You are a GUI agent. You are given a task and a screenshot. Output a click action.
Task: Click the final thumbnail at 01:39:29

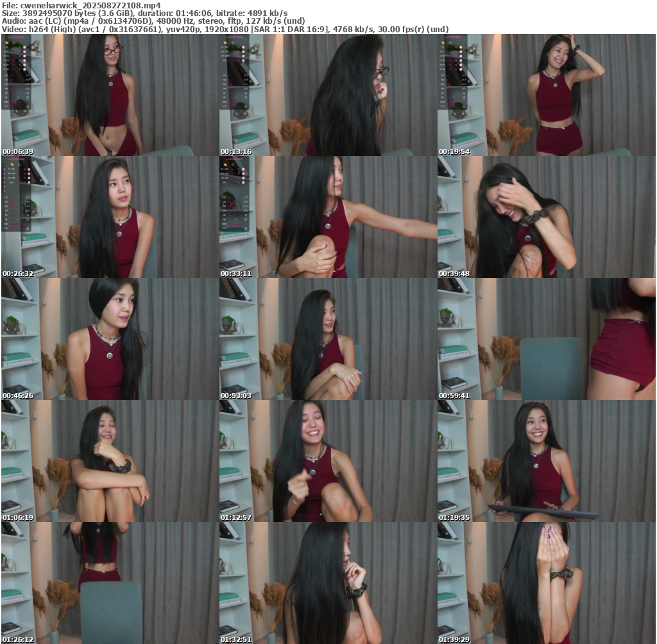[546, 582]
